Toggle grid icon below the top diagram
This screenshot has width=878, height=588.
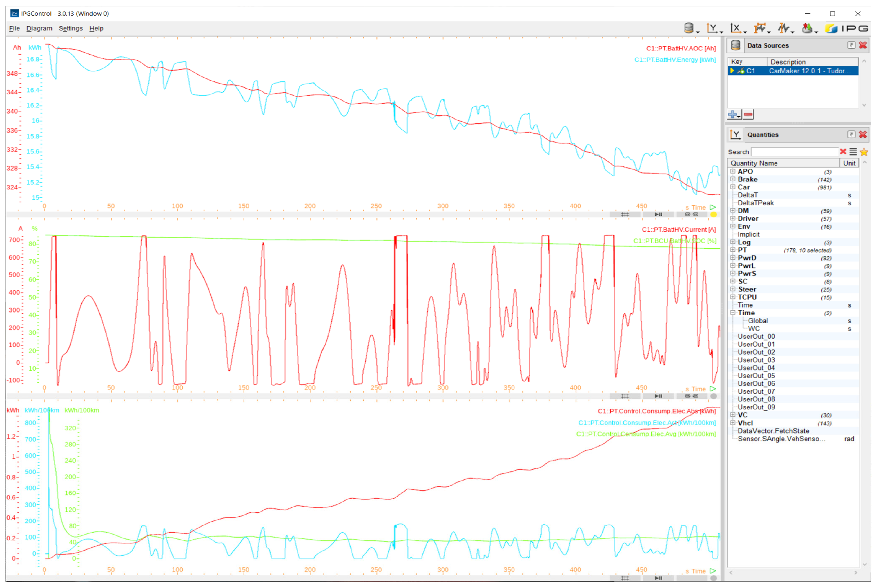[625, 215]
